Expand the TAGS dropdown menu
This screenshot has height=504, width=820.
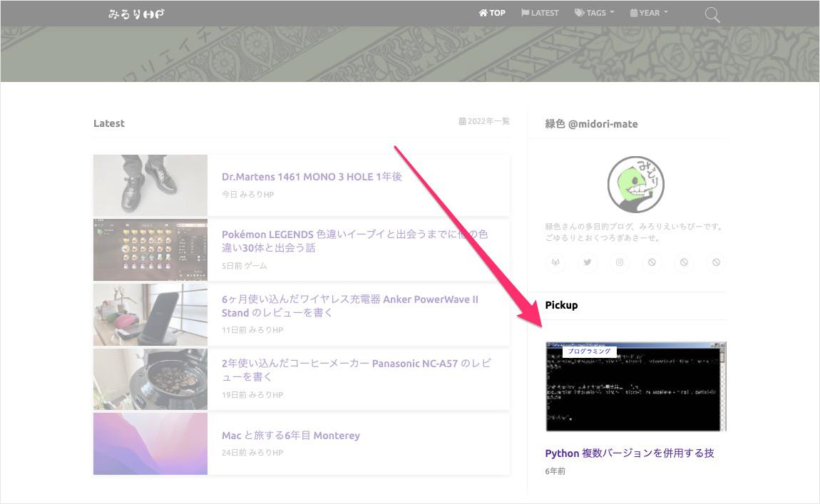[x=595, y=13]
